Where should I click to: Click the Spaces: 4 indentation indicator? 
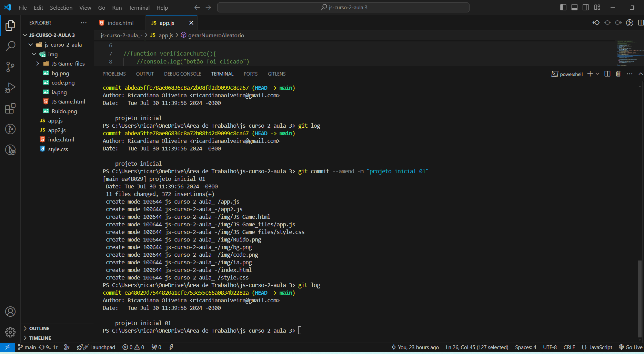[525, 347]
